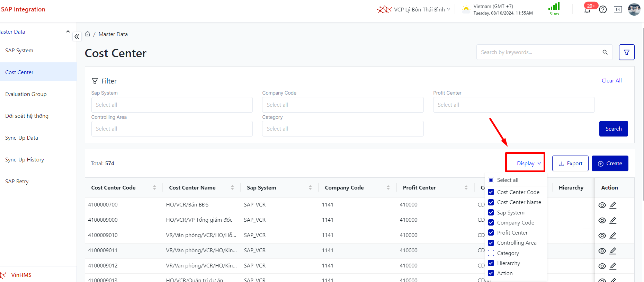Open the Sap System filter dropdown

172,105
